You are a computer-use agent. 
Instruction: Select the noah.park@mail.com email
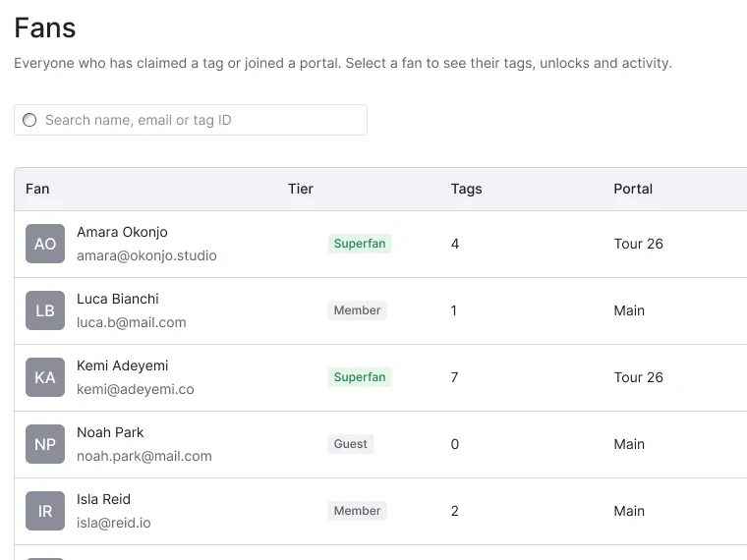144,456
